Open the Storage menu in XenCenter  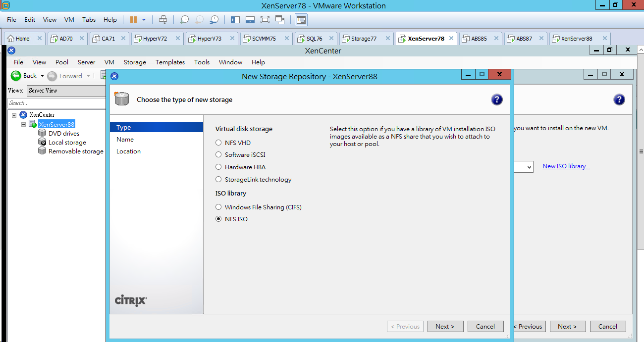[x=135, y=62]
